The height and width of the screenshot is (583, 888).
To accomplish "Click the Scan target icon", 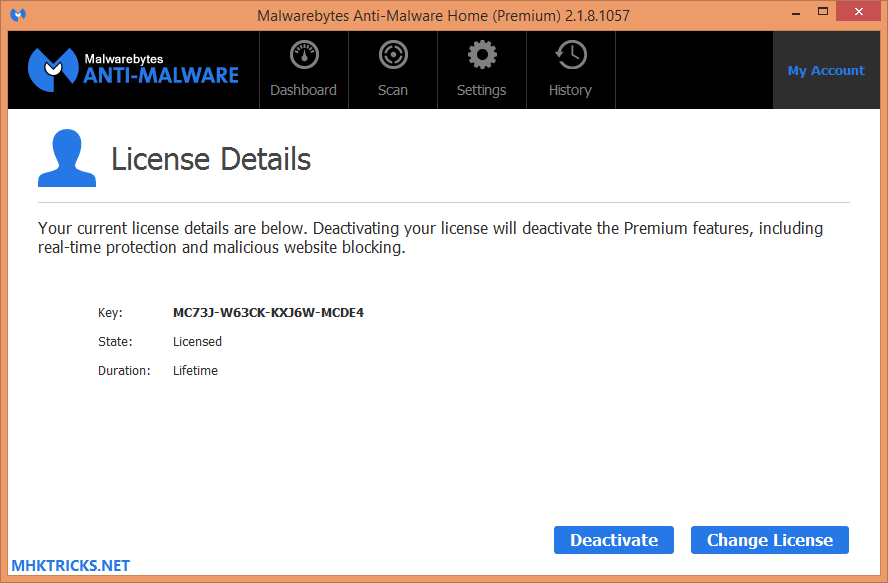I will (x=393, y=55).
